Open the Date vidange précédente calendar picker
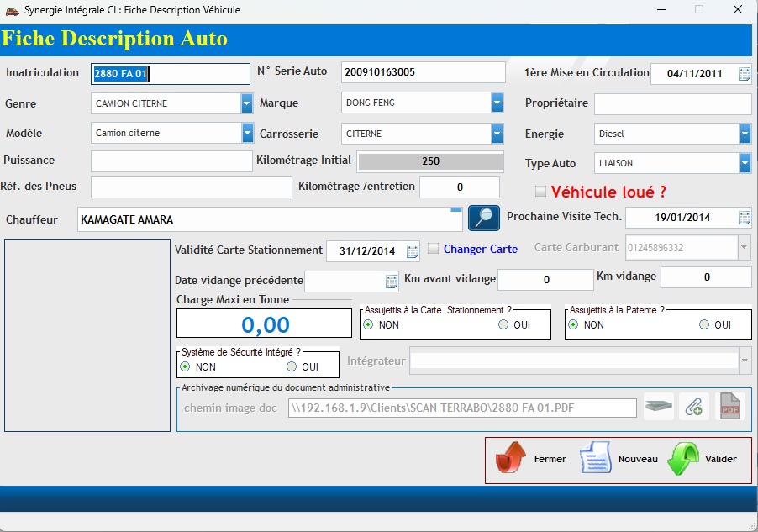Image resolution: width=758 pixels, height=532 pixels. coord(392,281)
